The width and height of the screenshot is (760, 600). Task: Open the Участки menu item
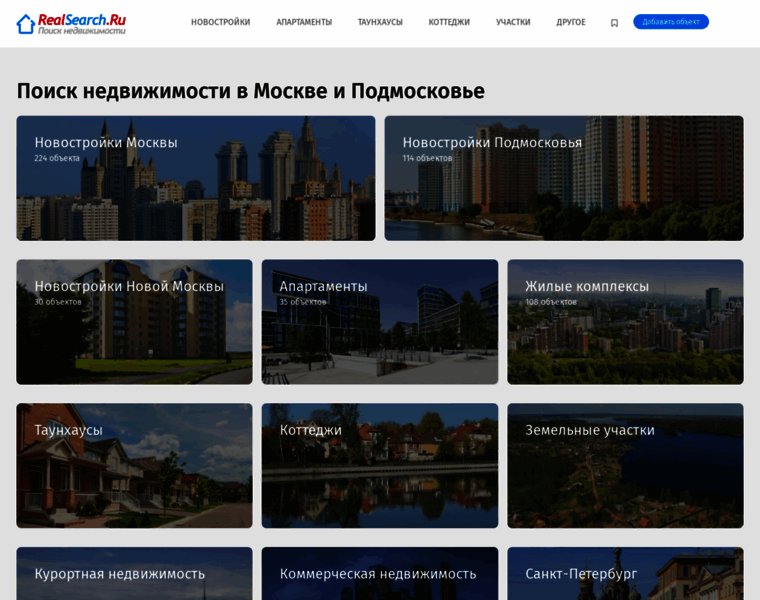[x=513, y=22]
